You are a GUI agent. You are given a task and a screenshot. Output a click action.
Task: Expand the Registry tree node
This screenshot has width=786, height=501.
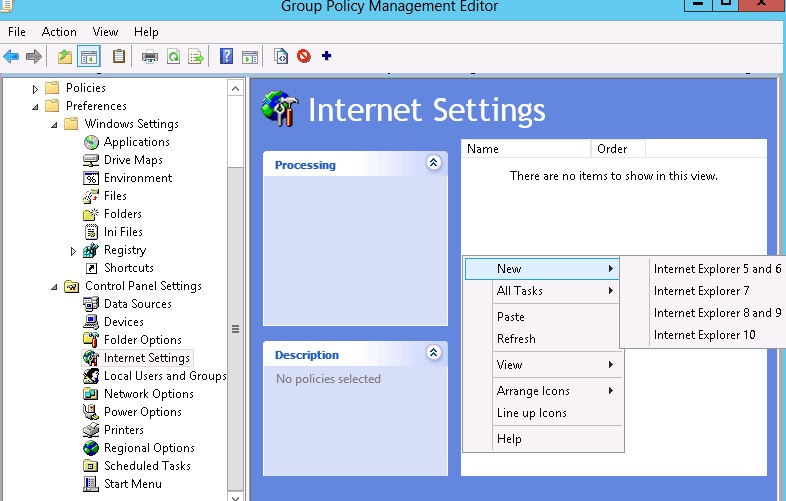click(x=73, y=251)
